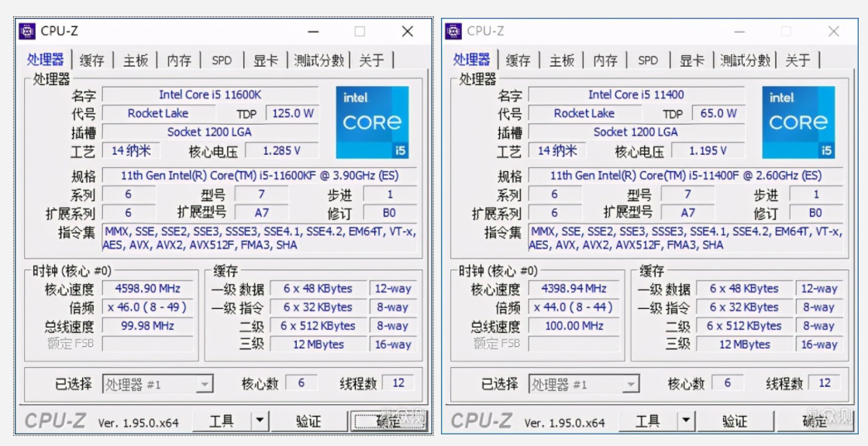Click bus speed 100.00 MHz
868x446 pixels.
click(574, 326)
